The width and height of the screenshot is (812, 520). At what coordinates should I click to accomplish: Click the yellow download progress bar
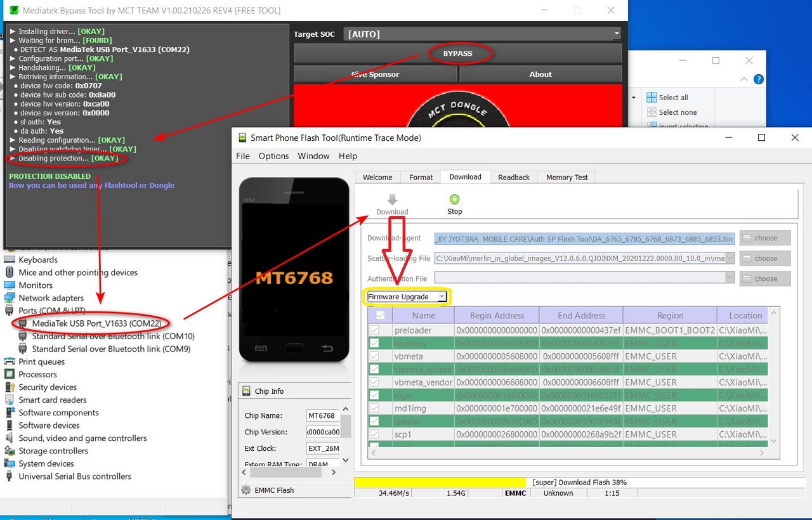click(x=440, y=482)
